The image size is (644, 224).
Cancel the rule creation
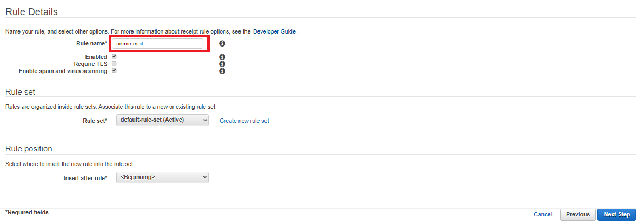point(543,215)
